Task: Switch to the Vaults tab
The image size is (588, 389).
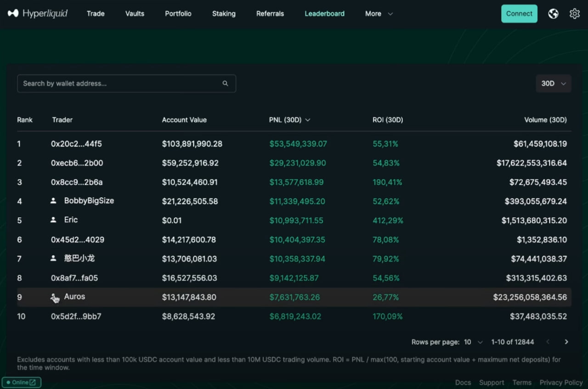Action: 135,14
